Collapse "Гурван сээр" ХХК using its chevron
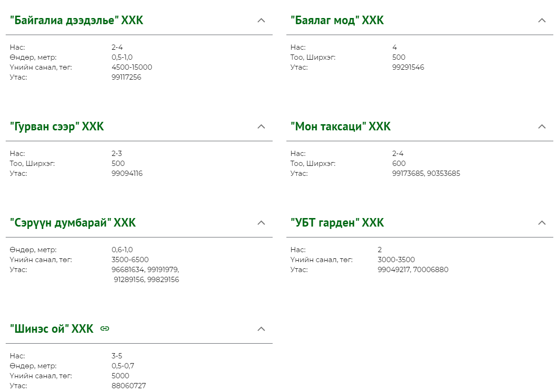Viewport: 559px width, 392px height. pos(261,127)
